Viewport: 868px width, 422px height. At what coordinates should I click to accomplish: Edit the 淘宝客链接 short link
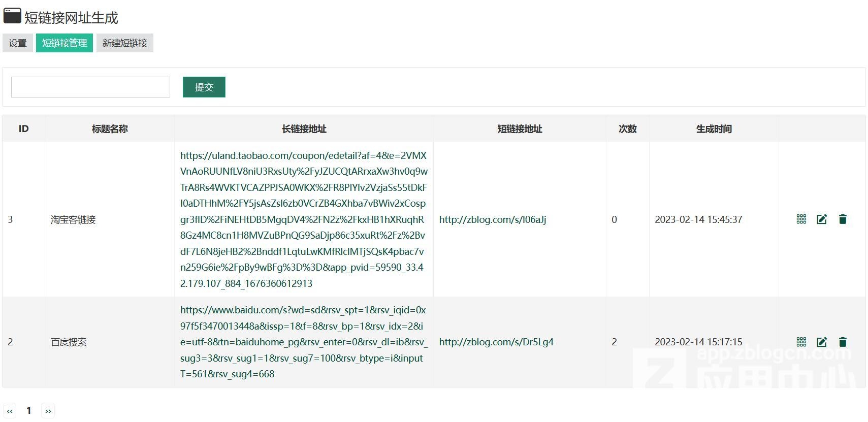point(821,219)
